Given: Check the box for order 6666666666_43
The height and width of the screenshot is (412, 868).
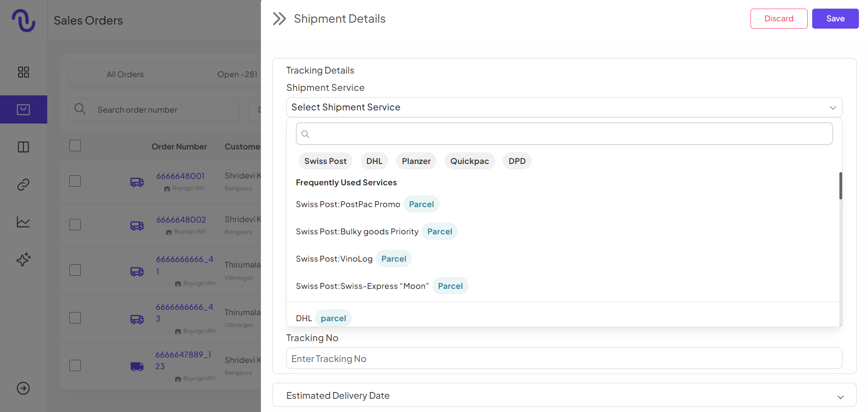Looking at the screenshot, I should (x=75, y=318).
